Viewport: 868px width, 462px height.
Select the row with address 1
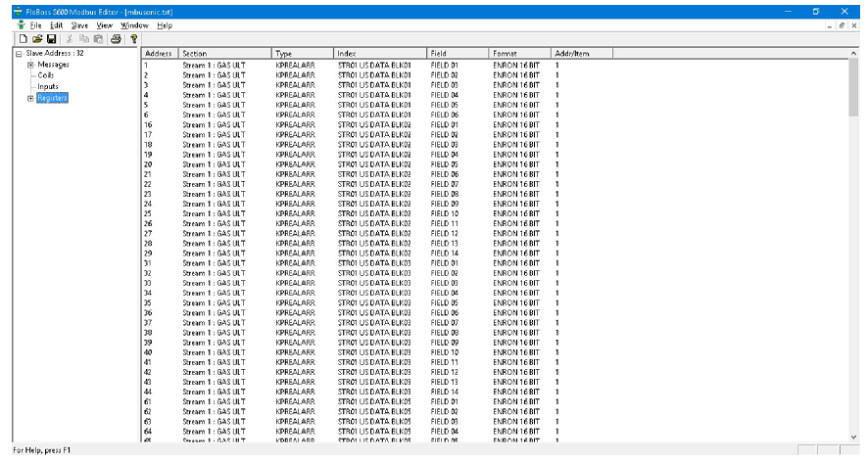(x=495, y=66)
